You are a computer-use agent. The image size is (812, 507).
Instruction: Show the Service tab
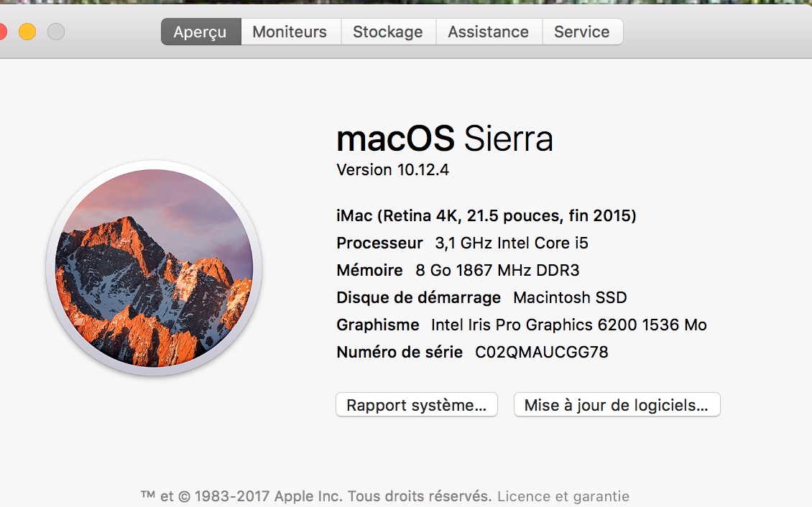point(582,32)
